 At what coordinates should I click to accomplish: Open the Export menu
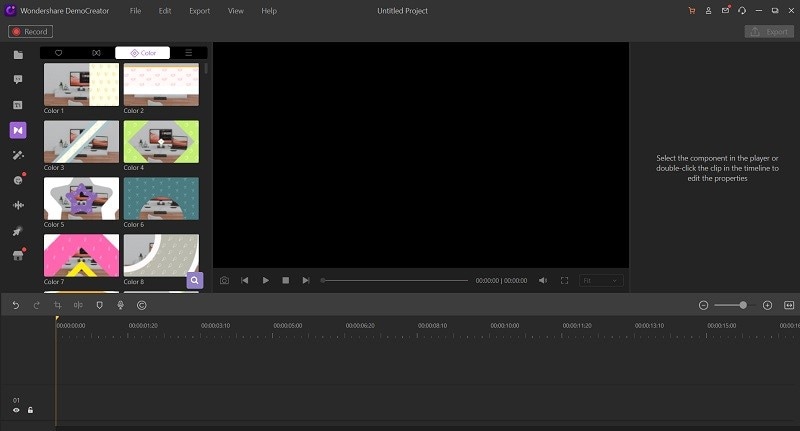199,11
